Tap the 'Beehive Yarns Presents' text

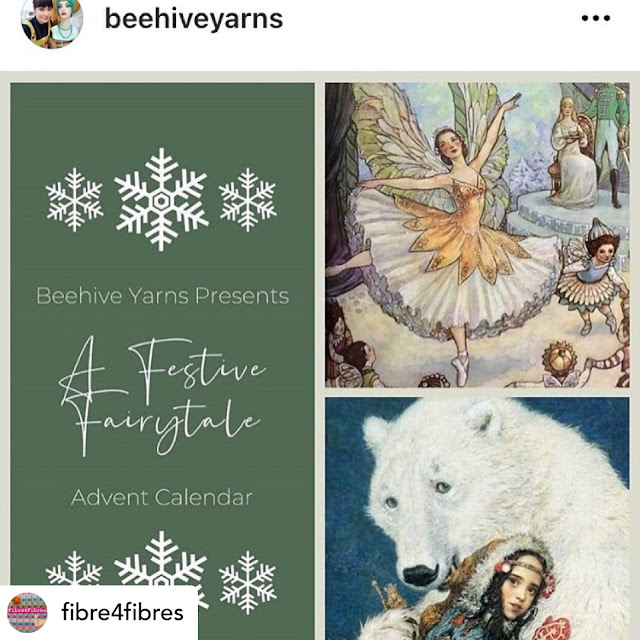point(162,296)
